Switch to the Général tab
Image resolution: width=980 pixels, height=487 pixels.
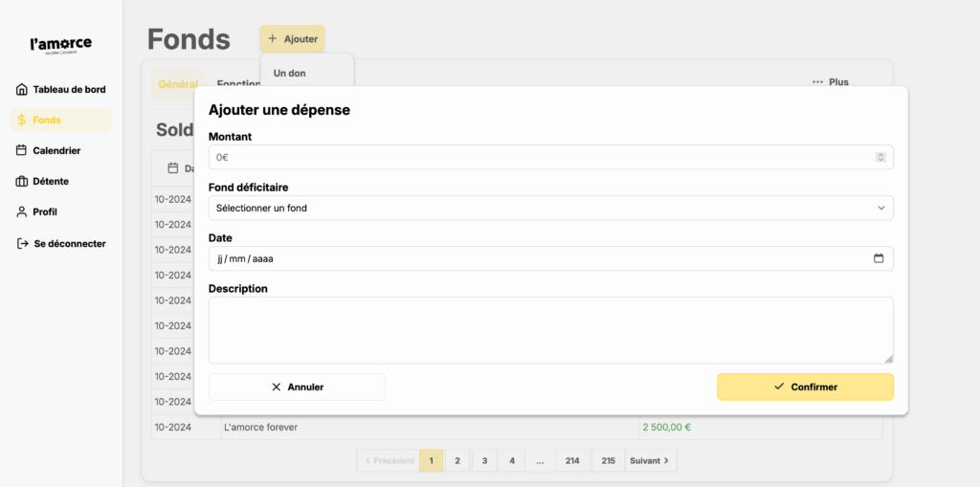178,84
